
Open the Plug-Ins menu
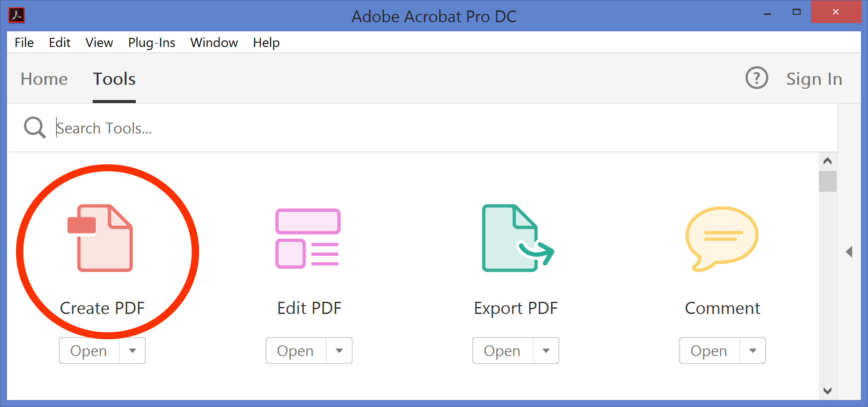[151, 42]
